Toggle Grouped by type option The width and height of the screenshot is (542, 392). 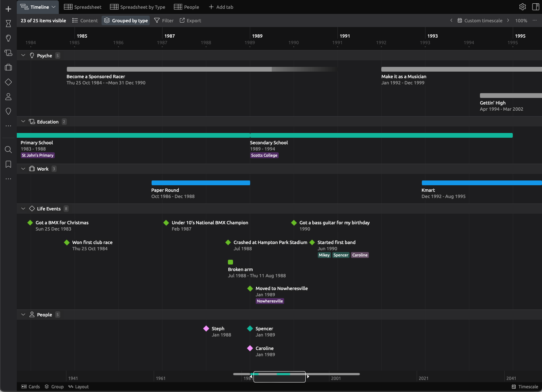tap(126, 20)
